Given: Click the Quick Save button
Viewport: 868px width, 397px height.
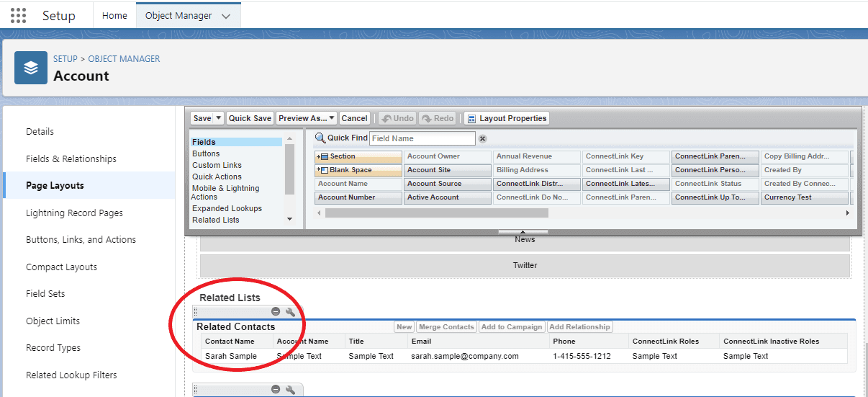Looking at the screenshot, I should click(x=250, y=118).
